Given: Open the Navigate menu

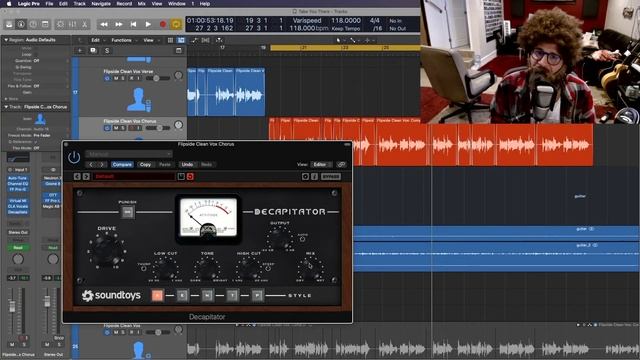Looking at the screenshot, I should [x=101, y=4].
